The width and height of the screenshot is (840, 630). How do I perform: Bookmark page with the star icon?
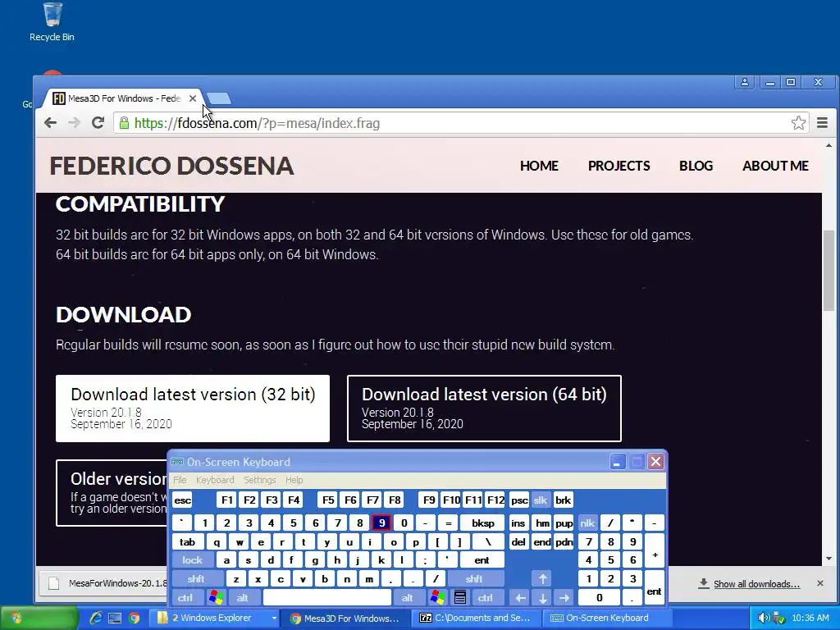798,123
